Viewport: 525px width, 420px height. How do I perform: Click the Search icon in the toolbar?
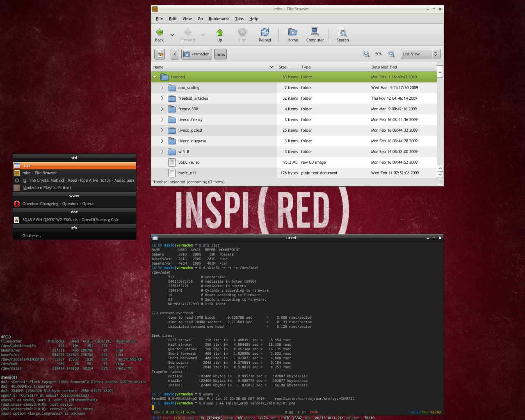point(342,32)
